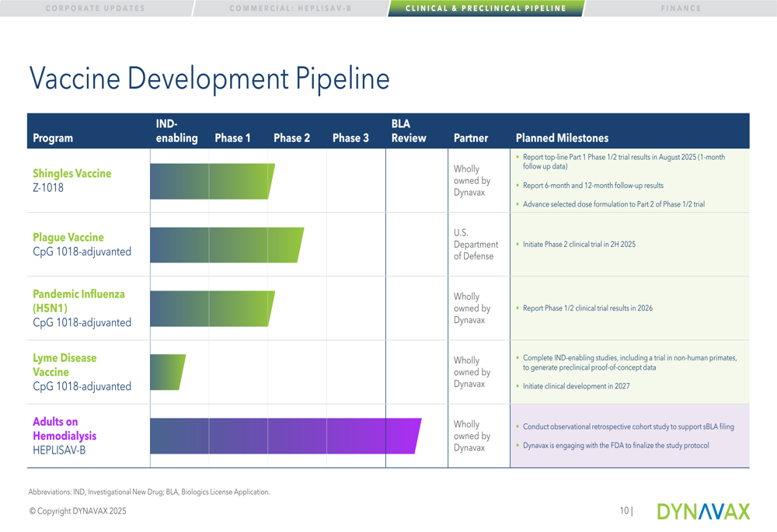Click Report 6-month and 12-month follow-up results

[x=593, y=186]
